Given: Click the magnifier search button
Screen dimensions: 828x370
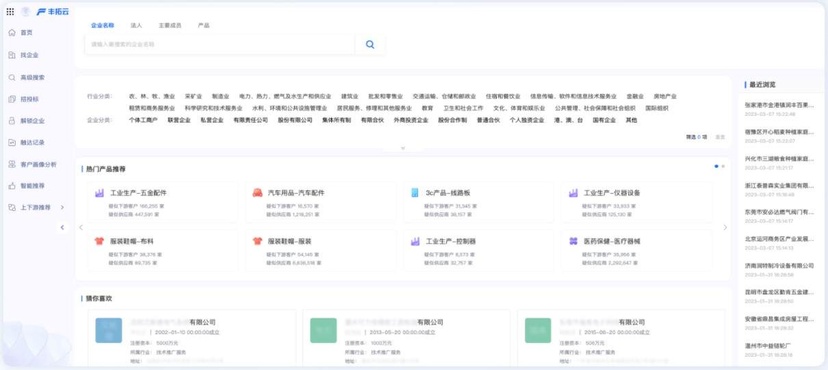Looking at the screenshot, I should pos(370,45).
